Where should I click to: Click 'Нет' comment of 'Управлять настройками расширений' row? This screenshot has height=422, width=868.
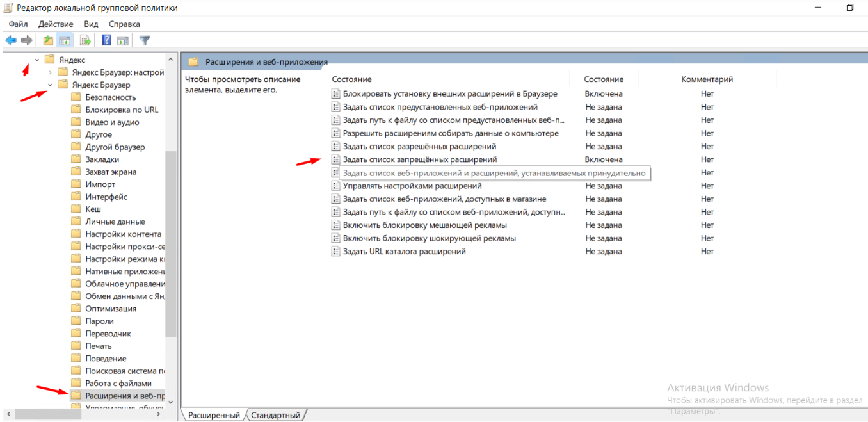point(707,186)
